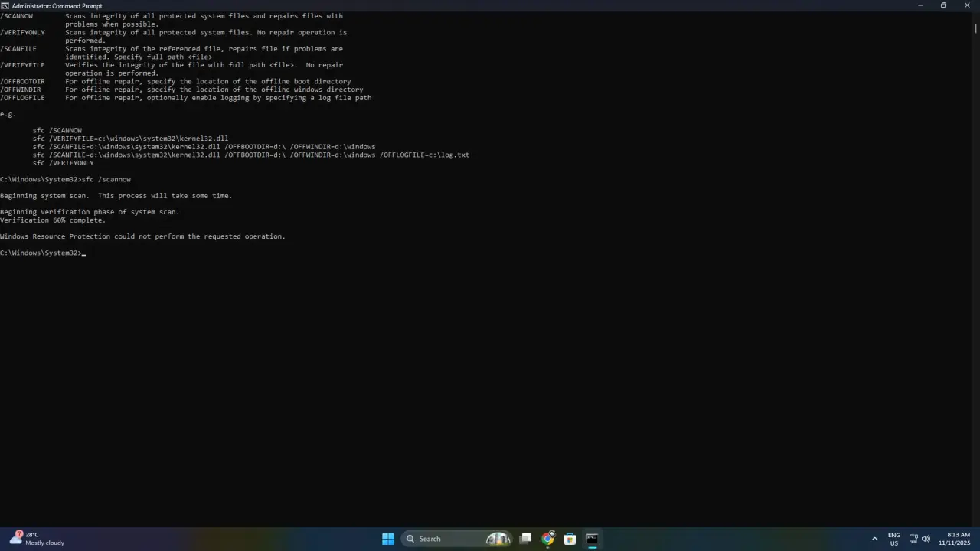Click the /OFFBOOTDIR option label
The image size is (980, 551).
23,81
